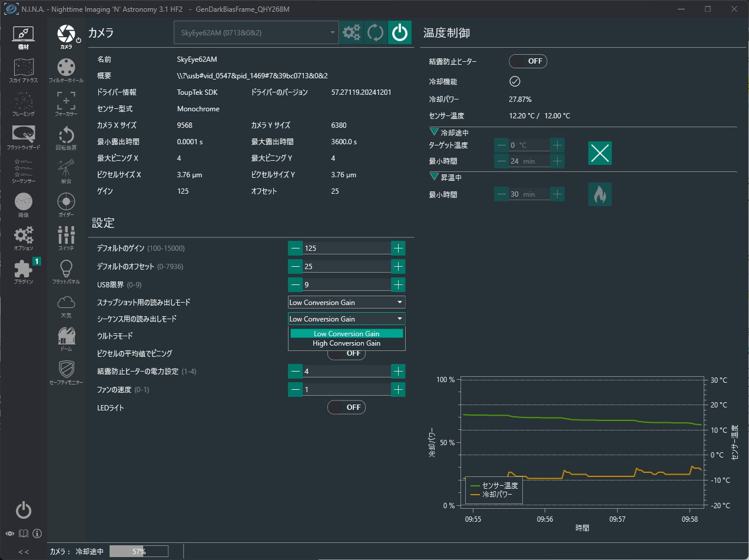Decrease デフォルトのオフセット default offset

[x=295, y=267]
